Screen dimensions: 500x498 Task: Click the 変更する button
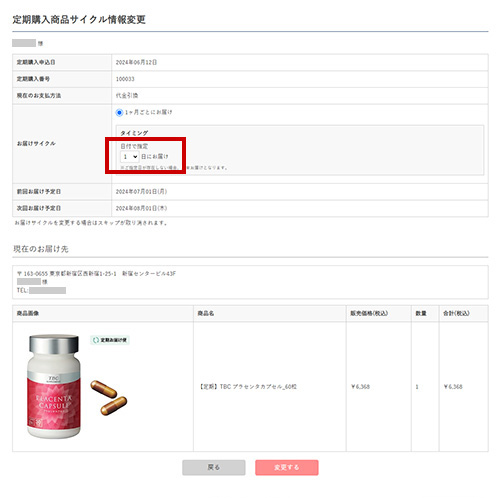click(287, 467)
